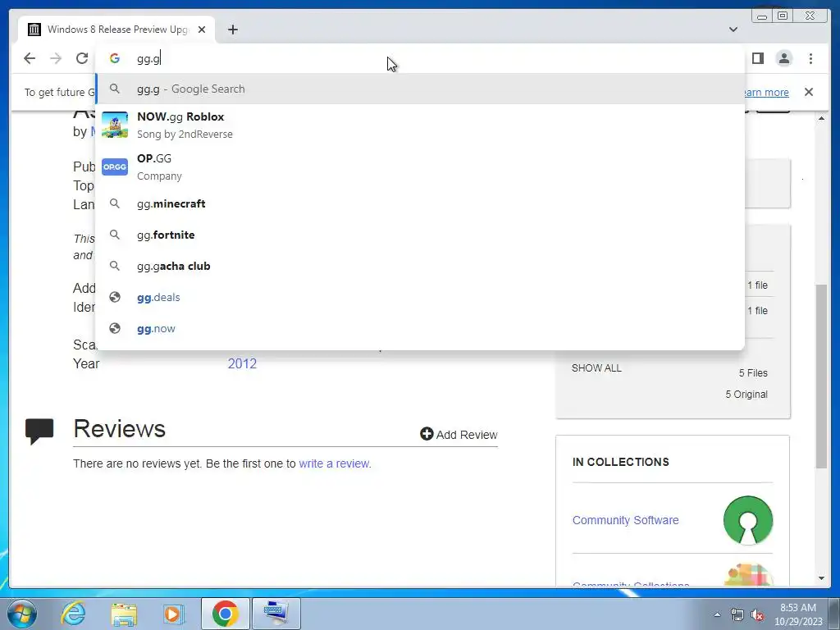Open the Windows Start orb

coord(22,614)
